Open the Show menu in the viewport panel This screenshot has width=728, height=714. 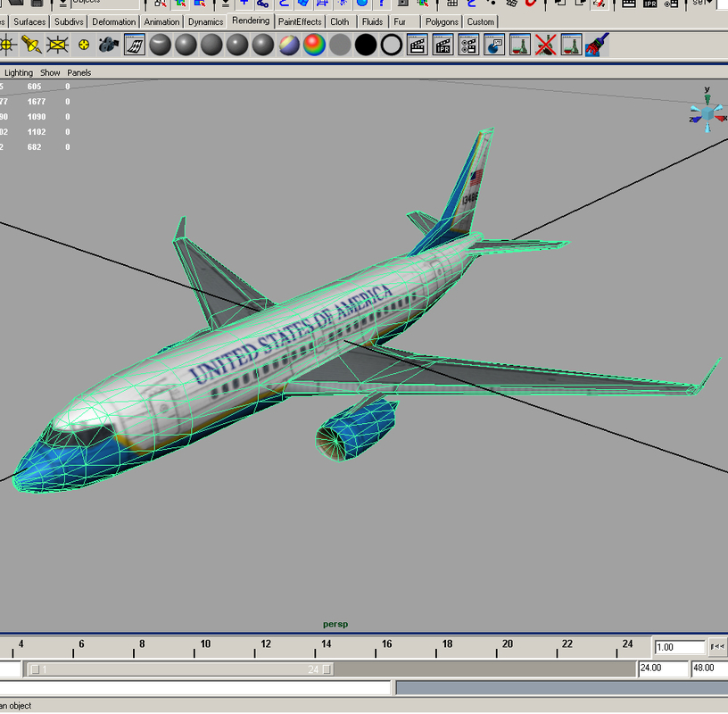51,72
